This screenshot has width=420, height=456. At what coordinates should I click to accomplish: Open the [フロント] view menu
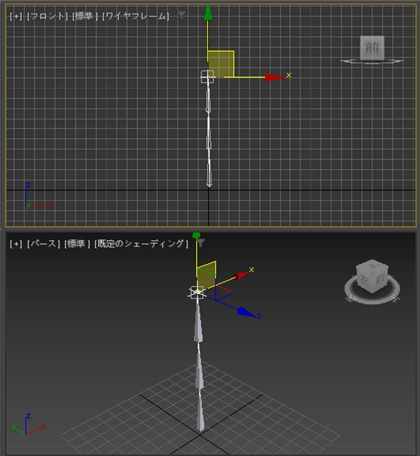(48, 16)
